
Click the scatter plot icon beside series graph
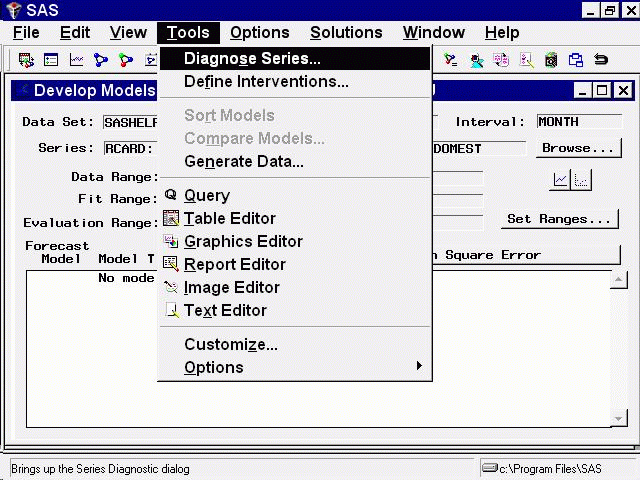point(581,180)
